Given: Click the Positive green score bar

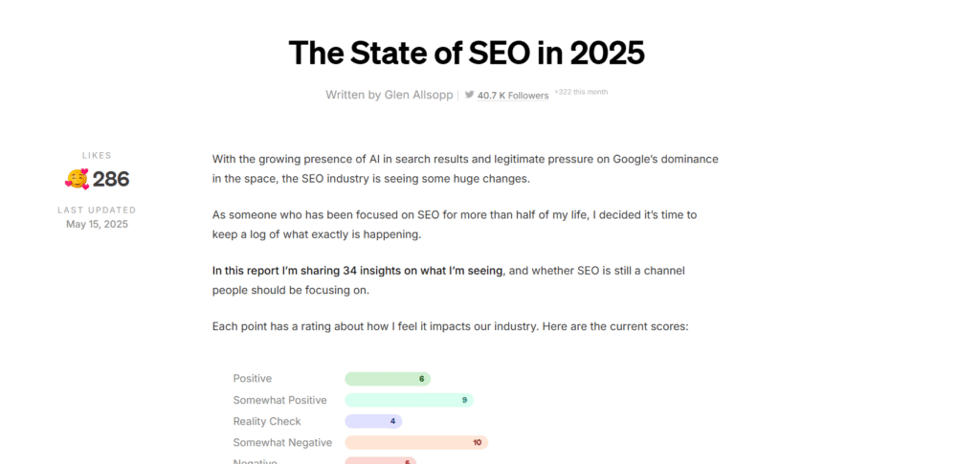Looking at the screenshot, I should (388, 379).
